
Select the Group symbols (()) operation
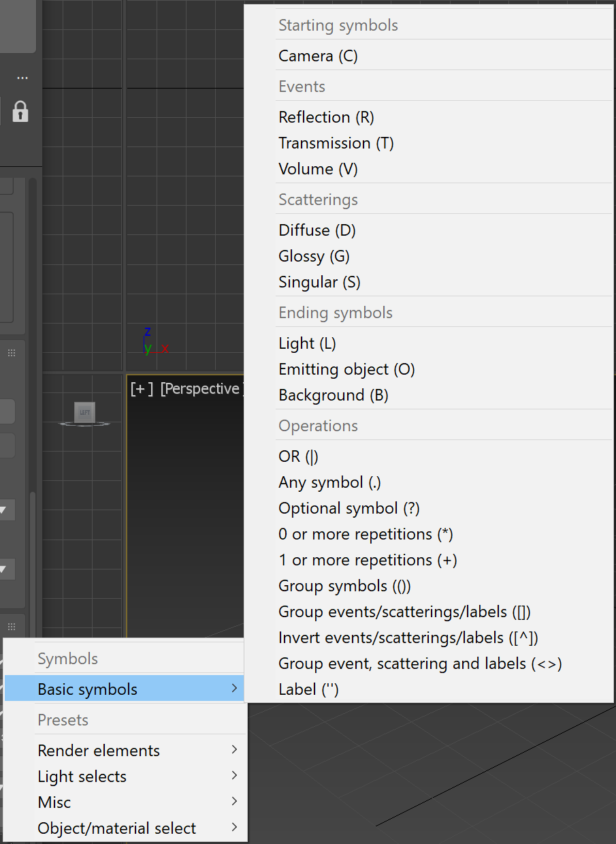pyautogui.click(x=344, y=586)
